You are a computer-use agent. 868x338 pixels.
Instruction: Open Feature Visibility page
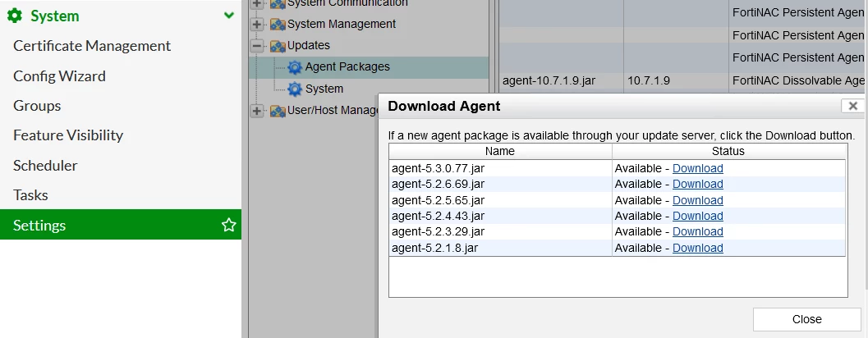(x=68, y=135)
